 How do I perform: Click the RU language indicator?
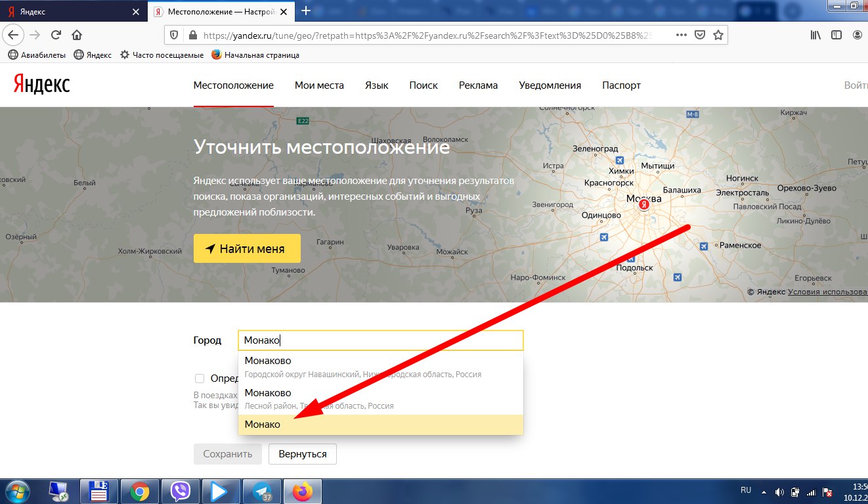[x=745, y=491]
